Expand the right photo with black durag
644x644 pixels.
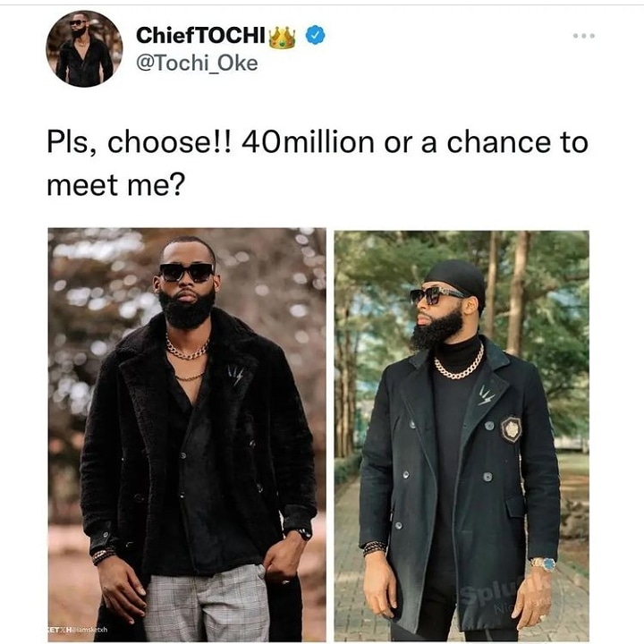click(x=462, y=436)
